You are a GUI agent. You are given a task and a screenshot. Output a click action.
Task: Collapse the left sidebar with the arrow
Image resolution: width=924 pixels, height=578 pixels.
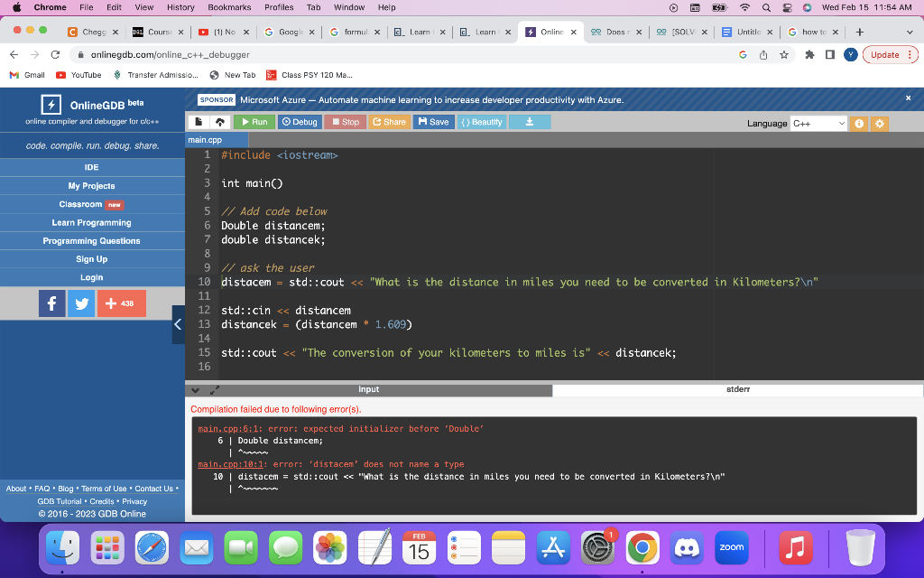pyautogui.click(x=177, y=322)
